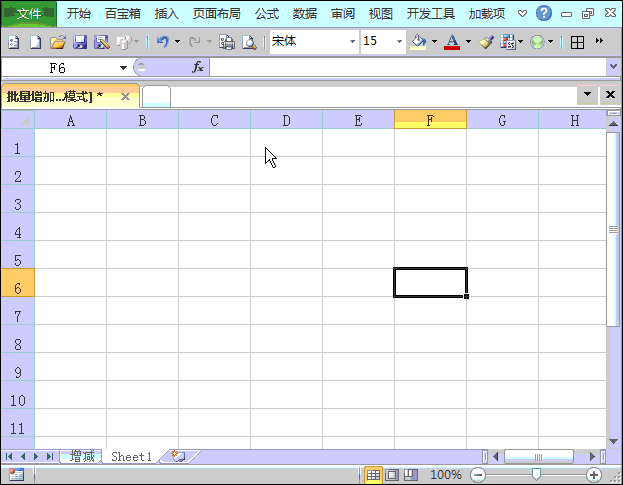The height and width of the screenshot is (485, 623).
Task: Open a file with the folder icon
Action: pos(58,42)
